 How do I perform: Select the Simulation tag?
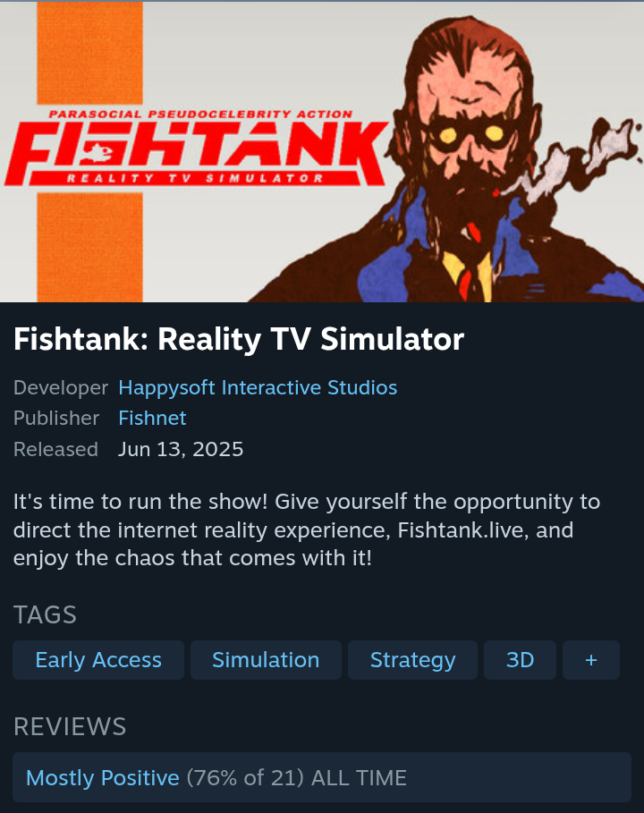[266, 660]
